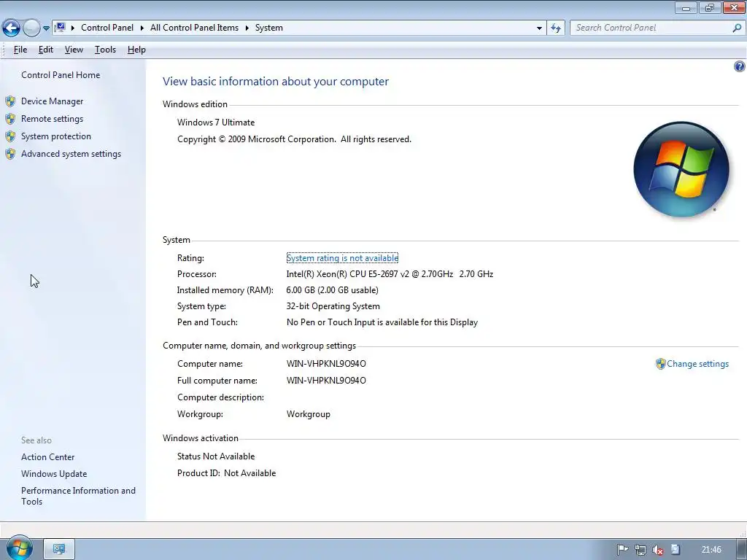The width and height of the screenshot is (747, 560).
Task: Open System protection link
Action: point(55,136)
